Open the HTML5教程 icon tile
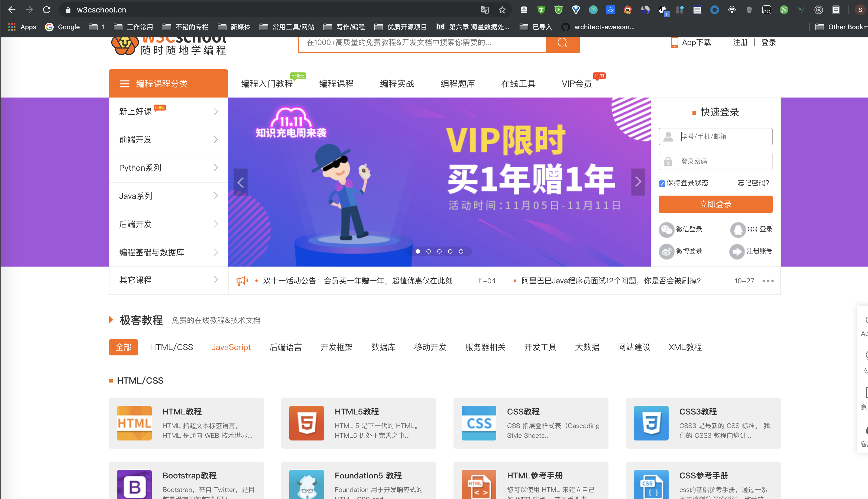868x499 pixels. [306, 423]
